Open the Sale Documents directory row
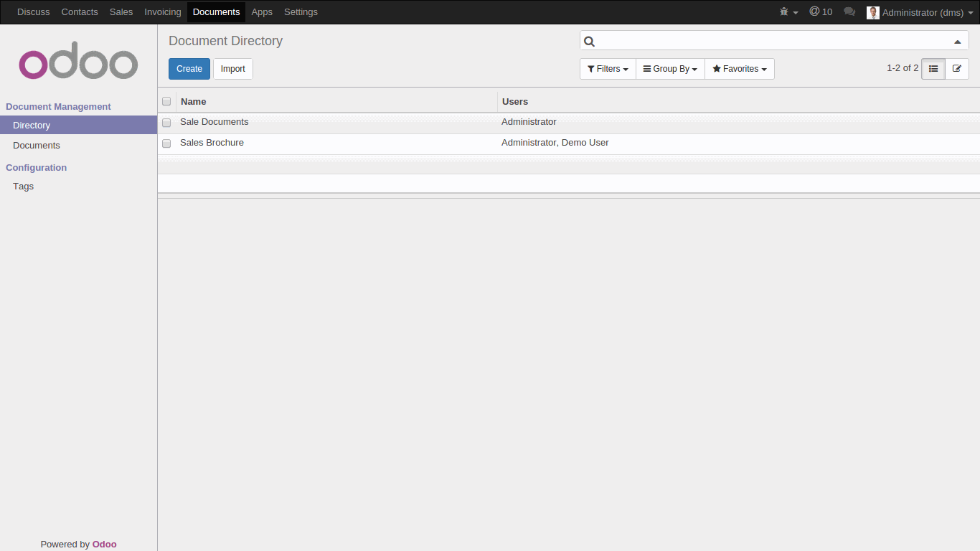The image size is (980, 551). [x=569, y=123]
